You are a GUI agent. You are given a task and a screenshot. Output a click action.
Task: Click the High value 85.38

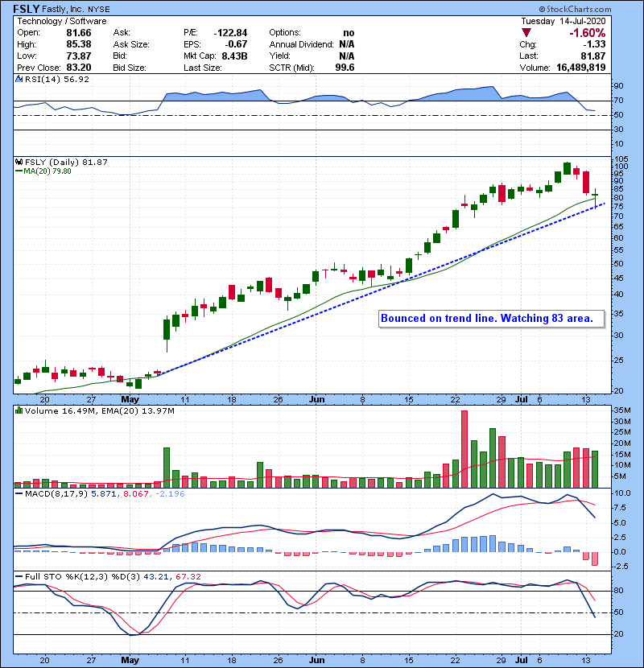(x=79, y=44)
